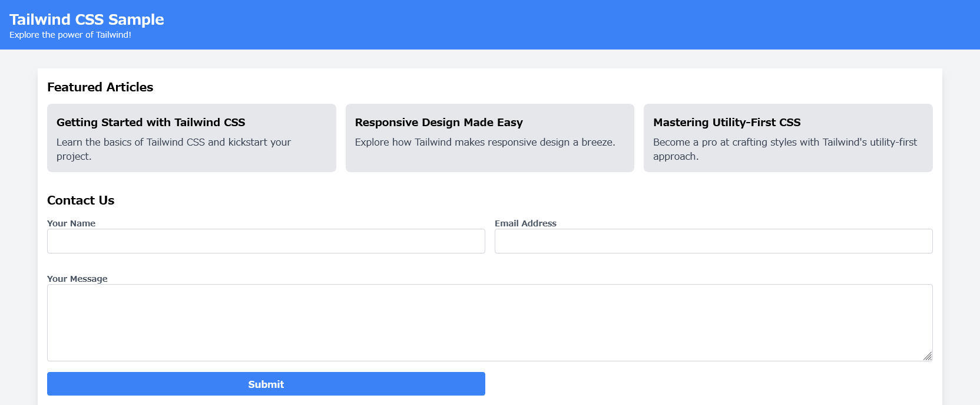Click into the Your Message textarea
Viewport: 980px width, 405px height.
point(490,322)
